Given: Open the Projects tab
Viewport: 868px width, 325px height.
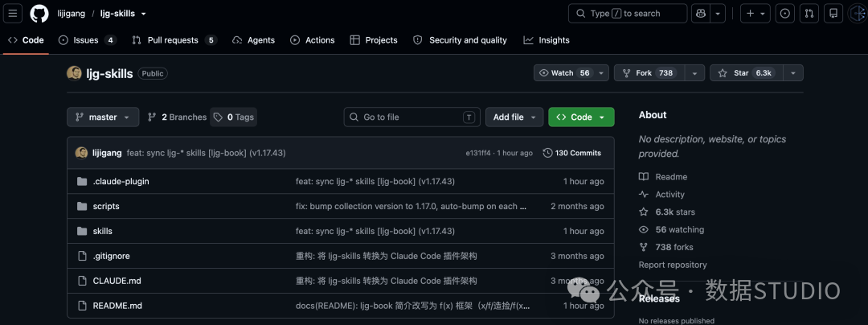Looking at the screenshot, I should coord(374,40).
